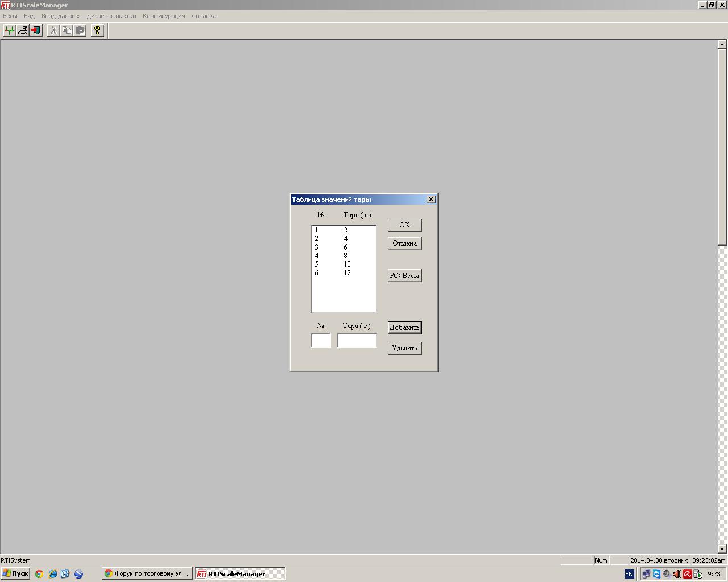
Task: Click the exit door toolbar icon
Action: pos(36,30)
